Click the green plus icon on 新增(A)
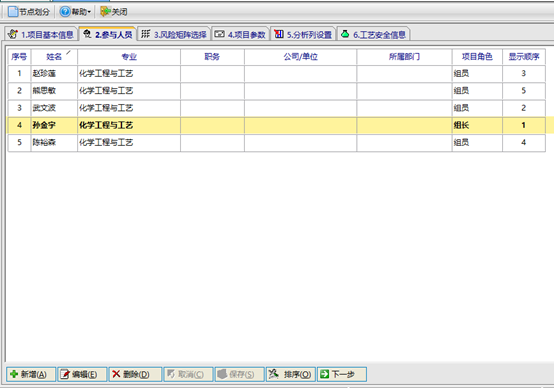The width and height of the screenshot is (554, 388). (14, 374)
